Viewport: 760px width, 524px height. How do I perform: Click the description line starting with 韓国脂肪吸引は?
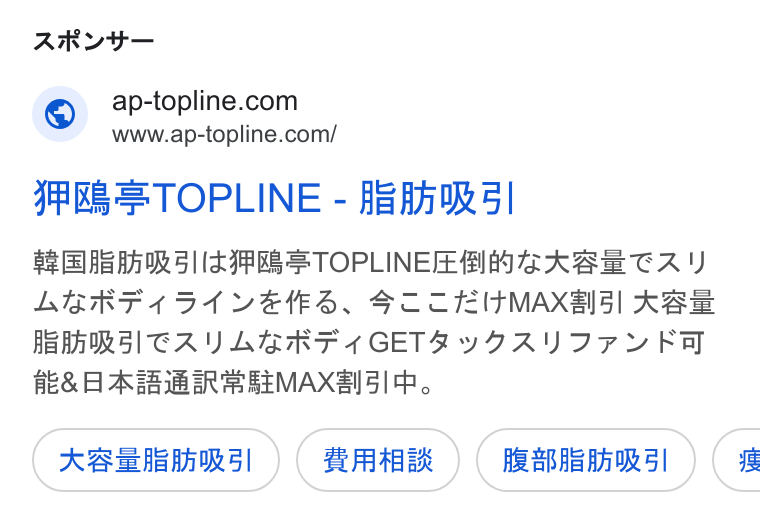pyautogui.click(x=371, y=262)
